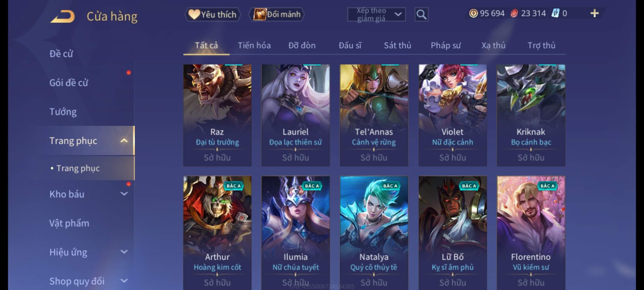This screenshot has width=644, height=290.
Task: Collapse the Trang phục sidebar section
Action: tap(124, 141)
